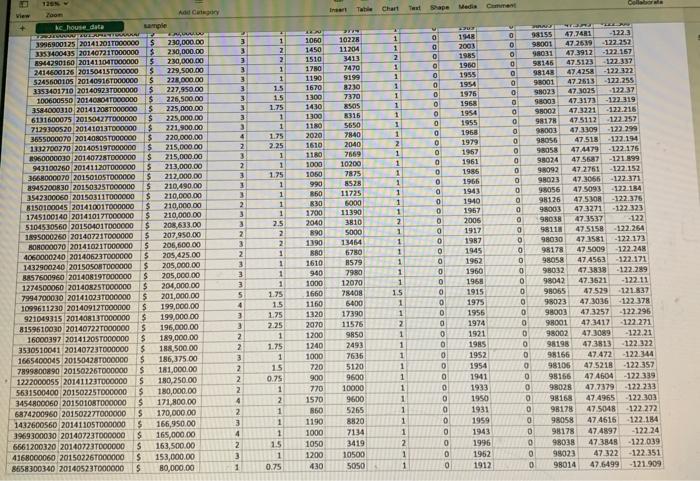Select price cell 188,500.00

(170, 348)
